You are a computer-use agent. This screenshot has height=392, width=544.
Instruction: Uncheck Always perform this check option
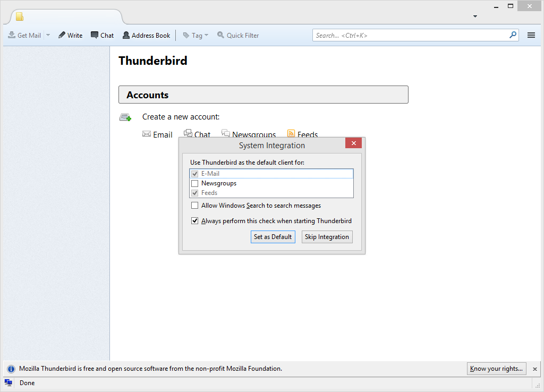pos(195,220)
